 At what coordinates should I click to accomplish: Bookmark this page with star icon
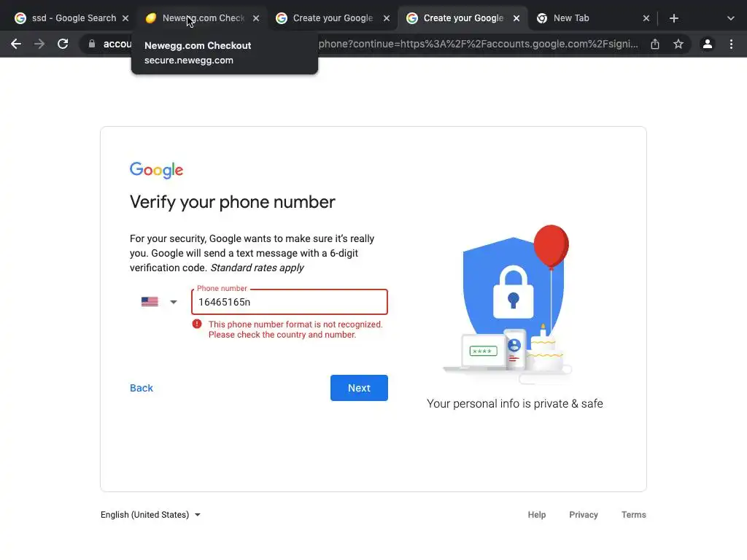click(678, 44)
